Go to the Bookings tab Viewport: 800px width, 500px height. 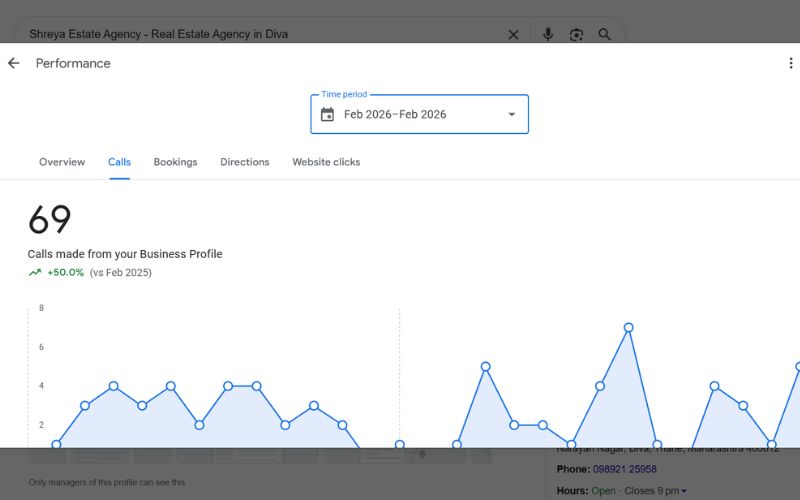point(175,162)
